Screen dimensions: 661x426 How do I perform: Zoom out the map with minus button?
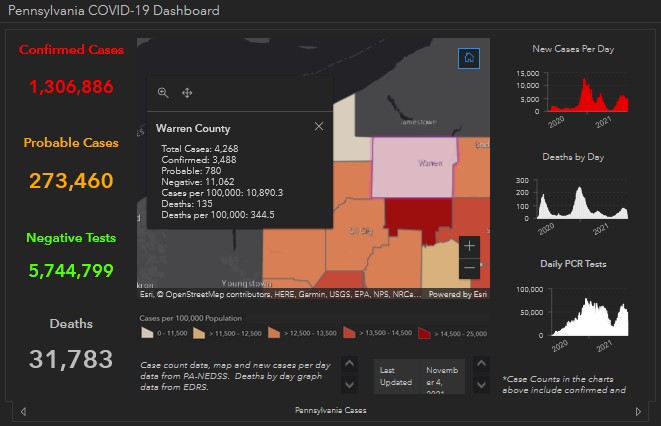[470, 268]
